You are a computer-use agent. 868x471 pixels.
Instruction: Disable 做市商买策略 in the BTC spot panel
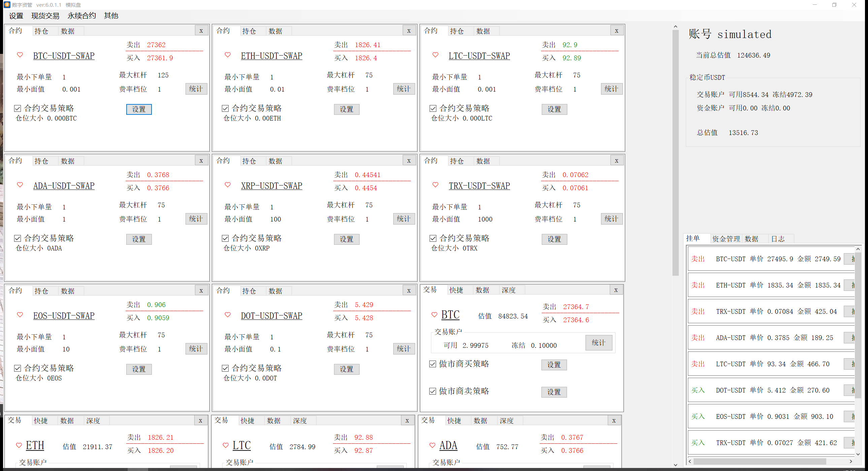click(x=433, y=364)
